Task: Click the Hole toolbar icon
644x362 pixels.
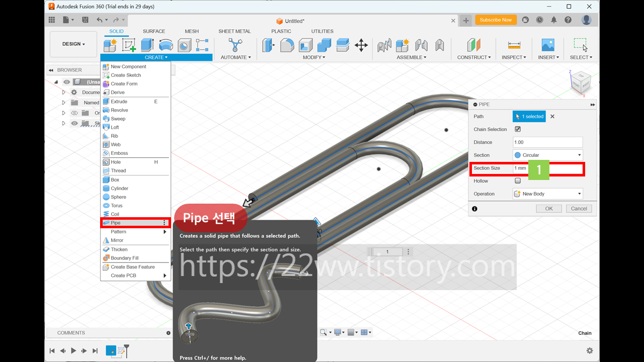Action: pos(184,45)
